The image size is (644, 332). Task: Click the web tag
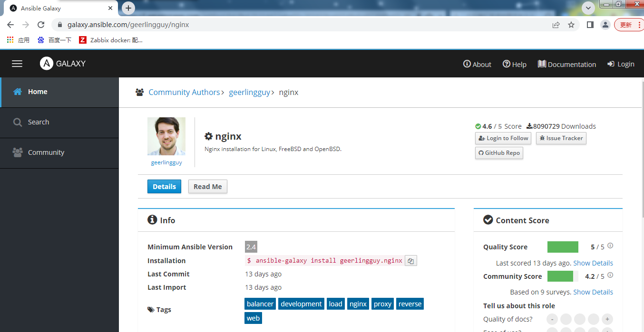(x=254, y=318)
